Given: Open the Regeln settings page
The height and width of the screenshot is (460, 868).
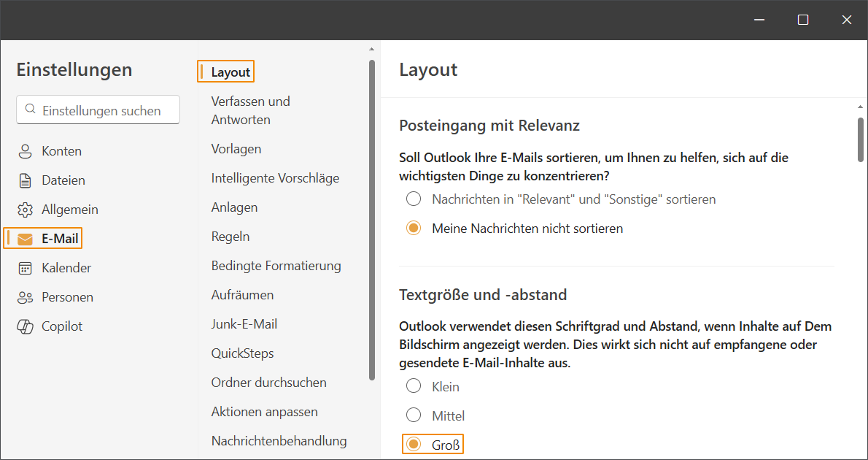Looking at the screenshot, I should [x=230, y=237].
